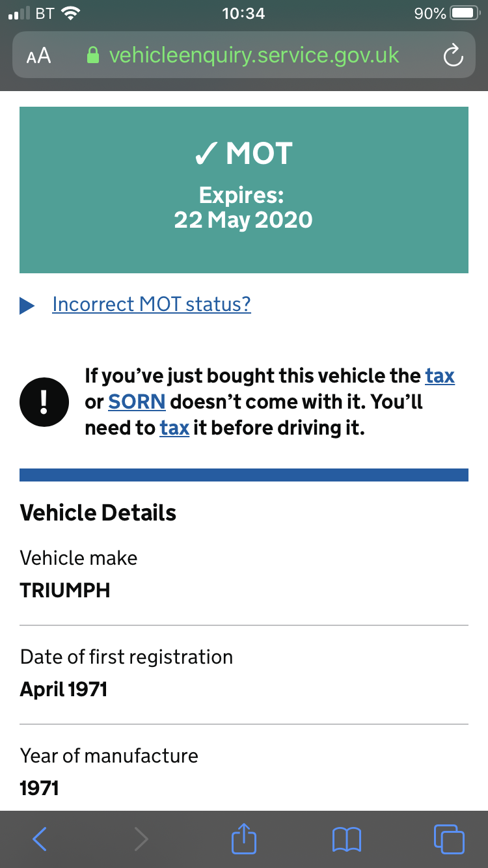Viewport: 488px width, 868px height.
Task: Show open tabs with the tabs icon
Action: point(448,839)
